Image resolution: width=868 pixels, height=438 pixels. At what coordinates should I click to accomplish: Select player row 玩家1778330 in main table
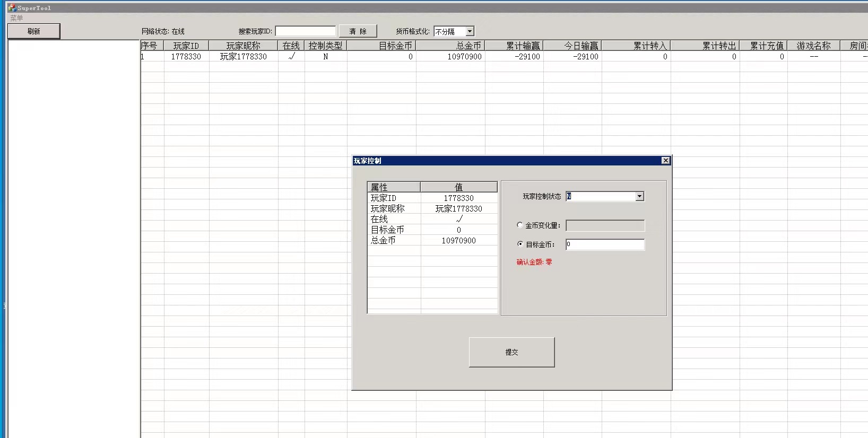click(243, 57)
